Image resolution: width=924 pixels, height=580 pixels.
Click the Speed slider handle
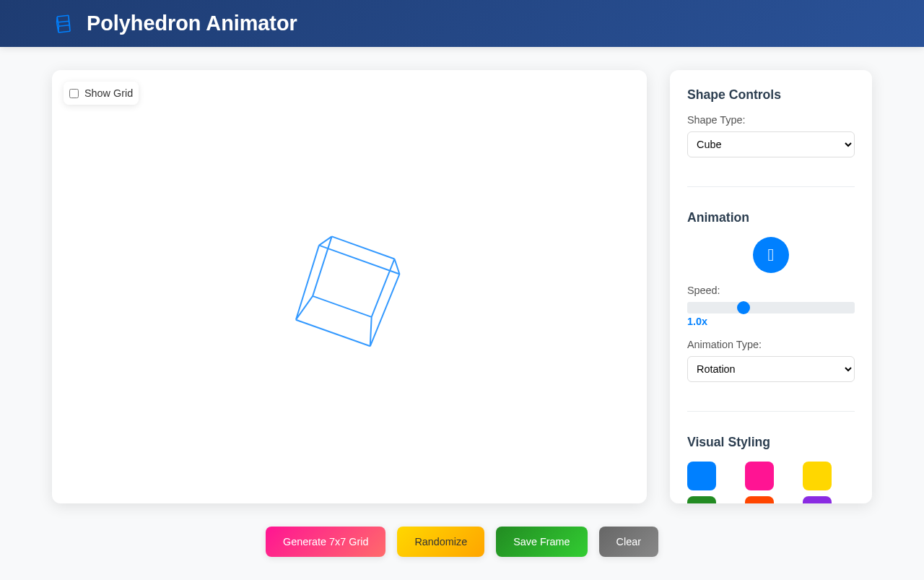[744, 307]
